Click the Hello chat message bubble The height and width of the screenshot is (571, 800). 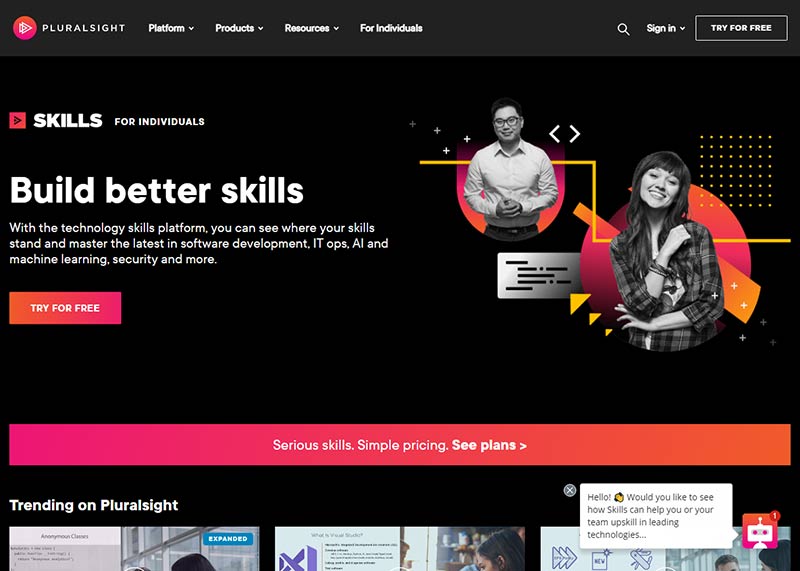[656, 516]
